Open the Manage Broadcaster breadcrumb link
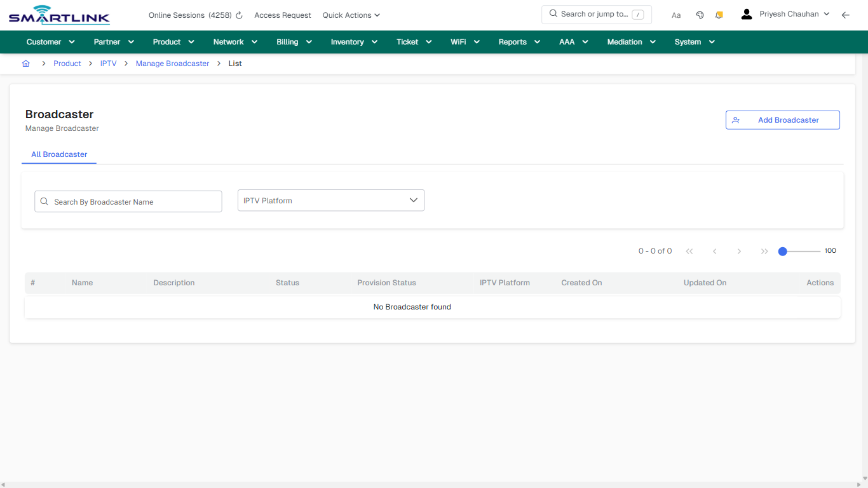The width and height of the screenshot is (868, 488). click(172, 63)
